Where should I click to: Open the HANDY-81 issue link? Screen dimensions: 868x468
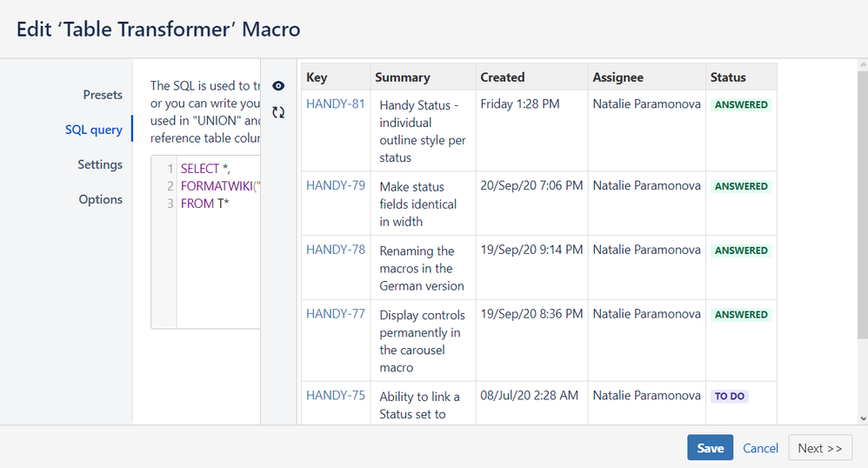click(x=336, y=104)
